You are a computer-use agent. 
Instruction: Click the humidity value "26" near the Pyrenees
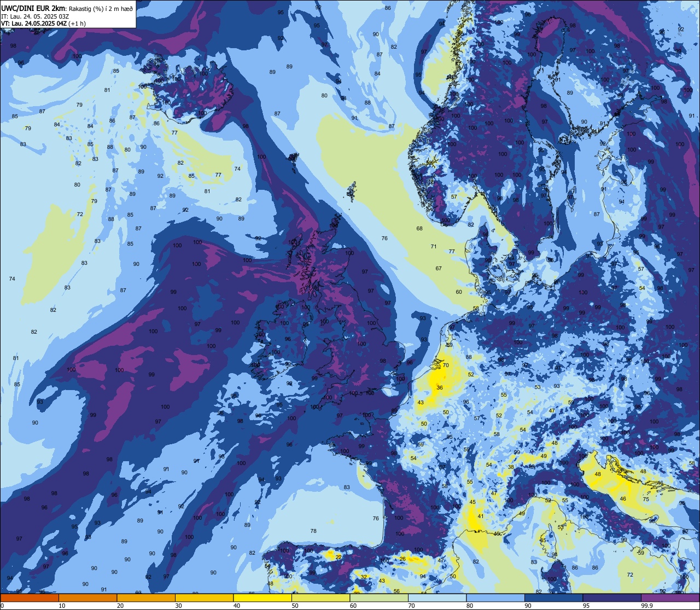pos(402,559)
